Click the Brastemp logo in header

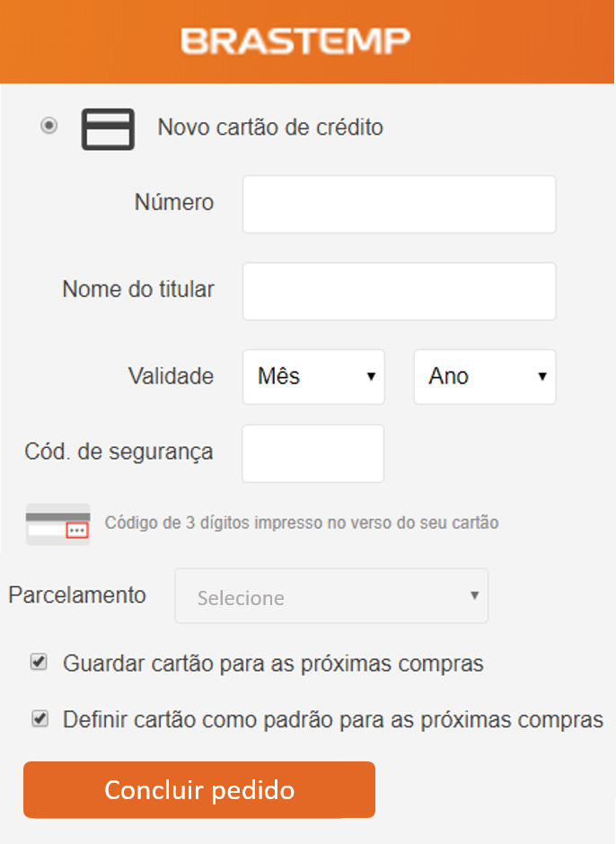(295, 41)
